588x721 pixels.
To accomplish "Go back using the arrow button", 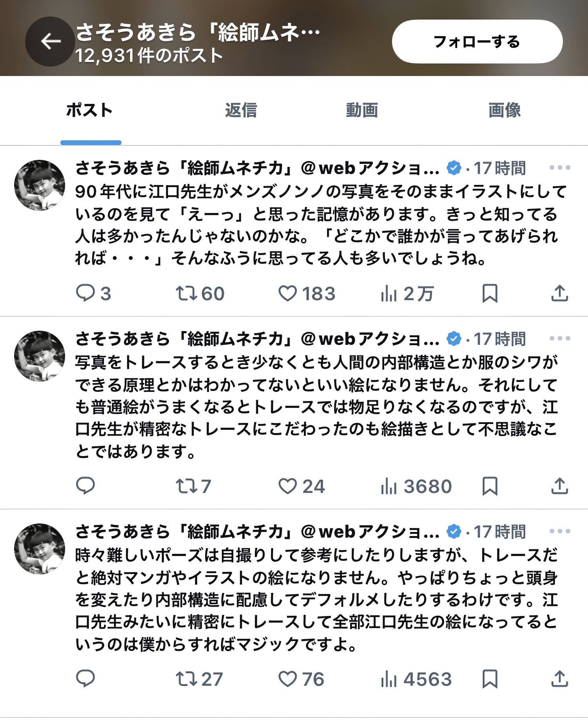I will coord(50,41).
